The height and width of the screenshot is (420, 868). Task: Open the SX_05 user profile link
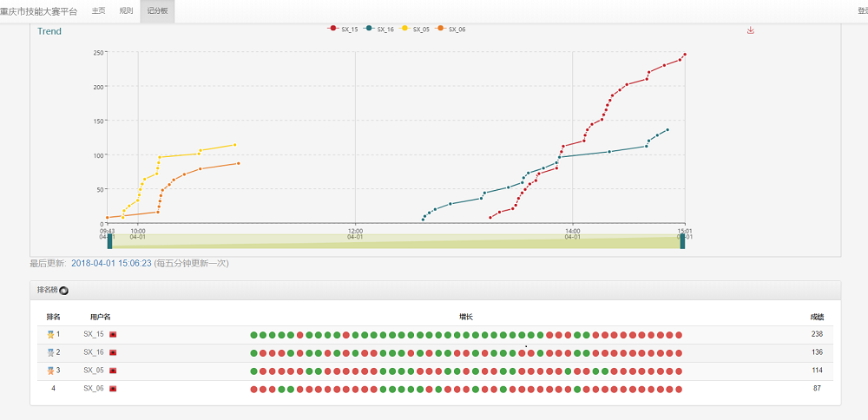94,371
